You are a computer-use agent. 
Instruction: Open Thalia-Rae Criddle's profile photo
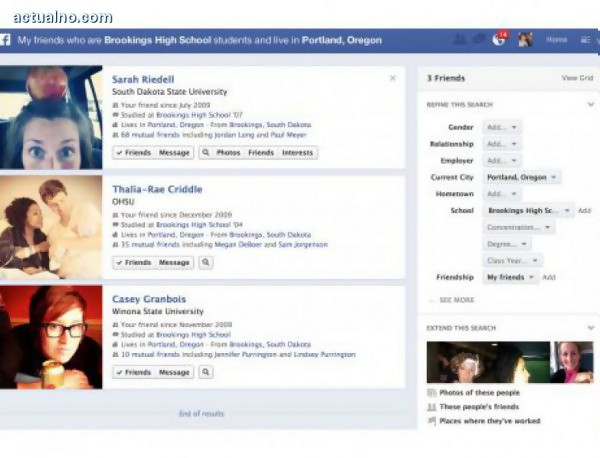click(x=51, y=227)
